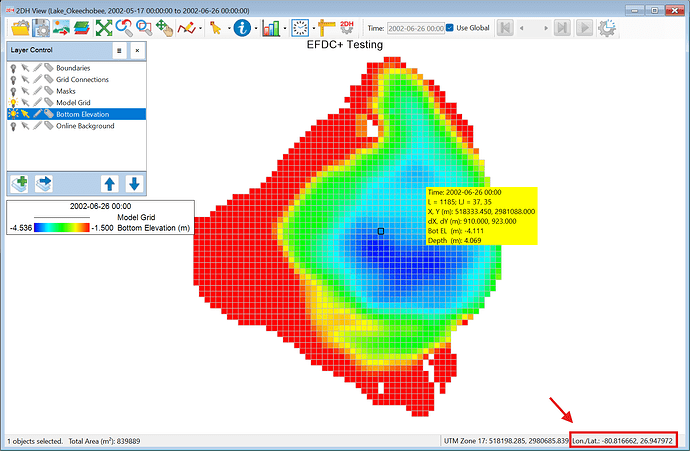Screen dimensions: 690x451
Task: Open Layer Control panel menu button
Action: pyautogui.click(x=119, y=51)
